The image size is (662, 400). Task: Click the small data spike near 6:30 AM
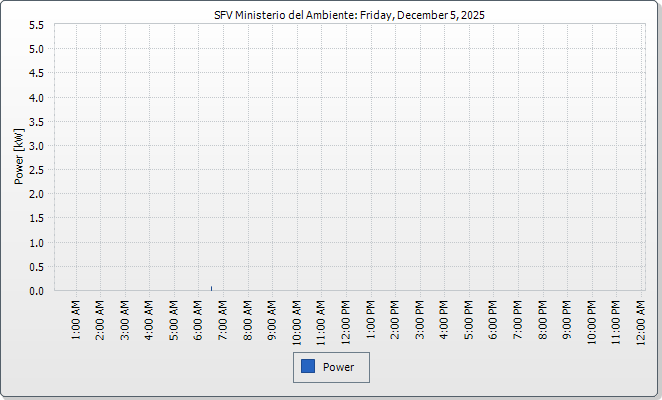point(211,288)
